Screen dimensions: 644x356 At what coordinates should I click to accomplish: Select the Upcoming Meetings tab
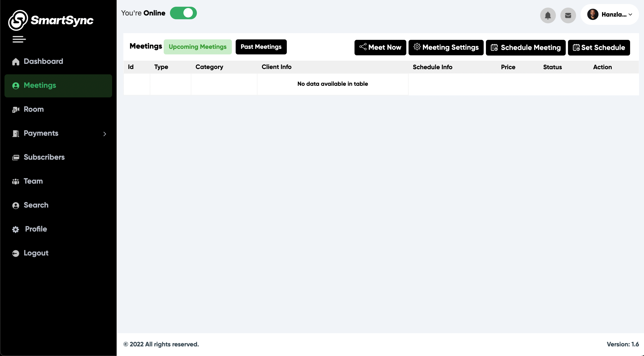pyautogui.click(x=198, y=47)
